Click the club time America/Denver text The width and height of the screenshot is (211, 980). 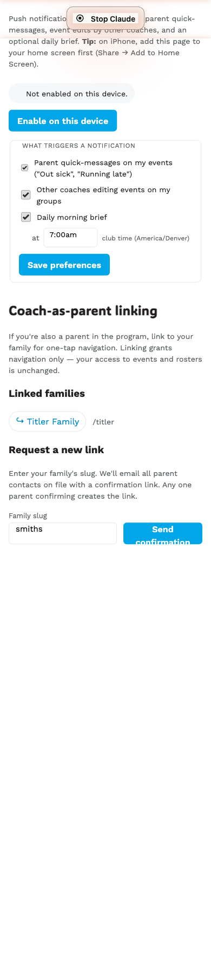click(146, 238)
